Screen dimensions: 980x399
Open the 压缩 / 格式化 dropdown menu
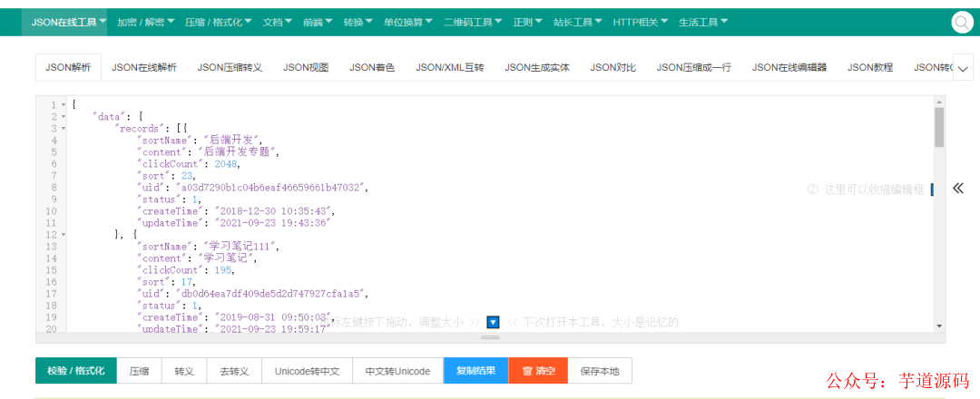tap(218, 23)
